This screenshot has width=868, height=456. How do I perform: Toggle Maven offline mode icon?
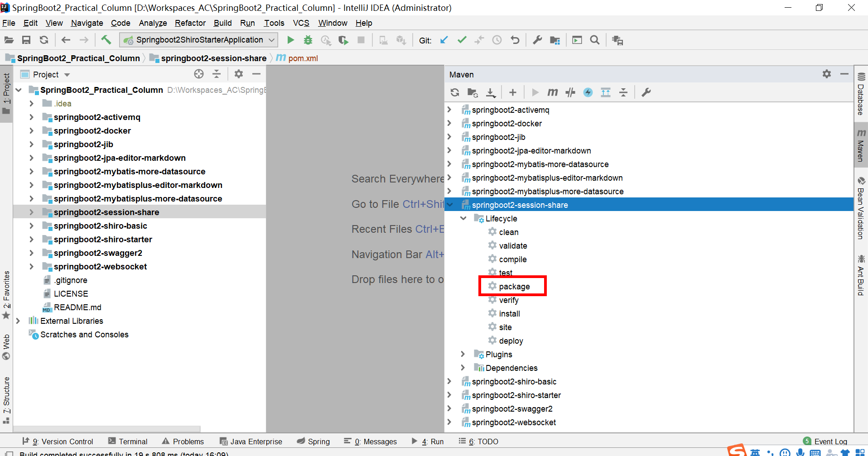(x=570, y=92)
